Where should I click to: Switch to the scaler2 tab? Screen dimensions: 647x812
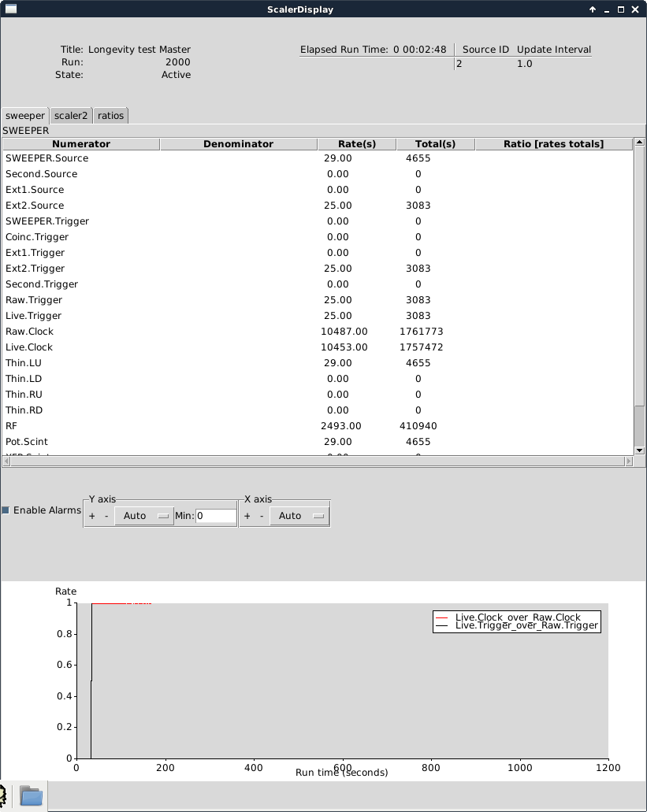[71, 116]
